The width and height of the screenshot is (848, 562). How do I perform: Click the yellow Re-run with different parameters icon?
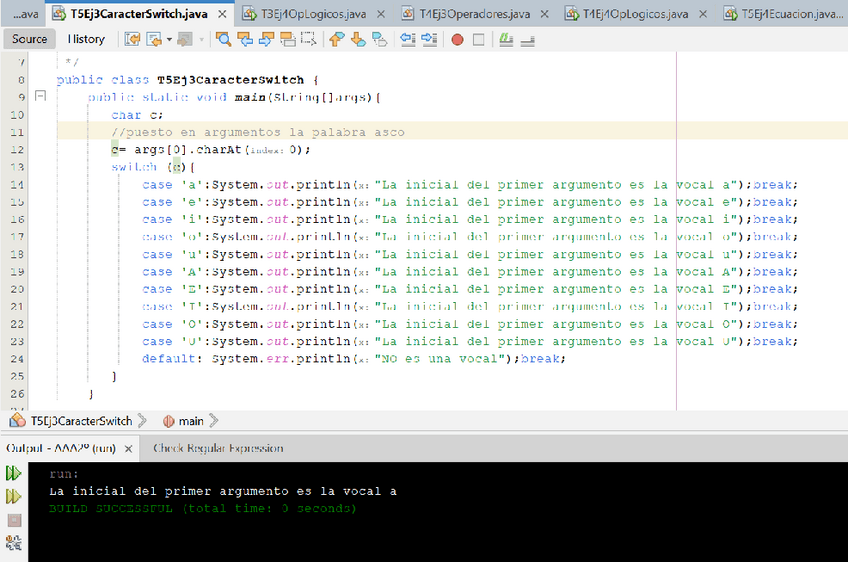tap(14, 497)
